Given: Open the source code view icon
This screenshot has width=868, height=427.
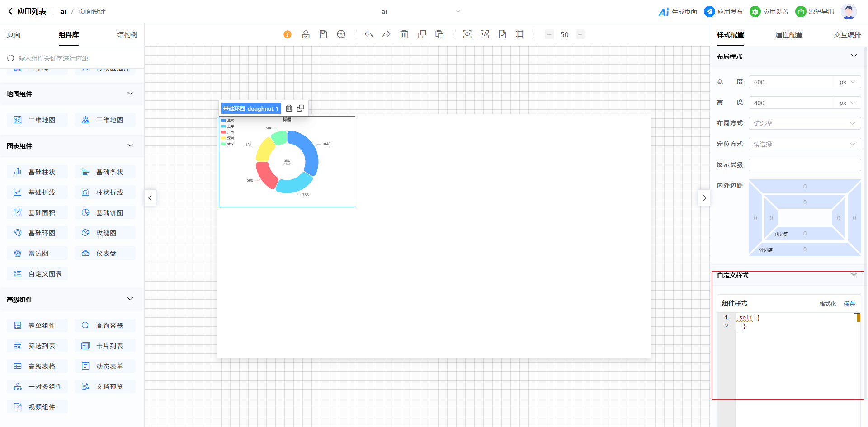Looking at the screenshot, I should click(x=485, y=34).
